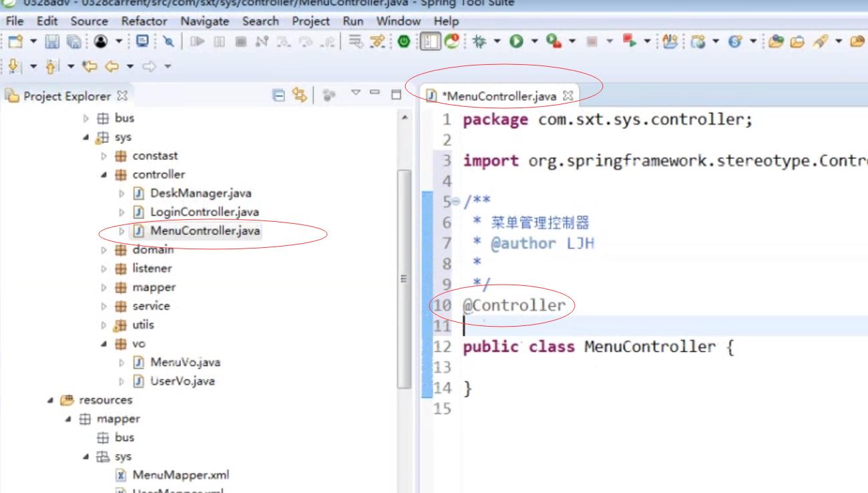Click the Save All toolbar icon
Viewport: 868px width, 493px height.
pos(73,41)
